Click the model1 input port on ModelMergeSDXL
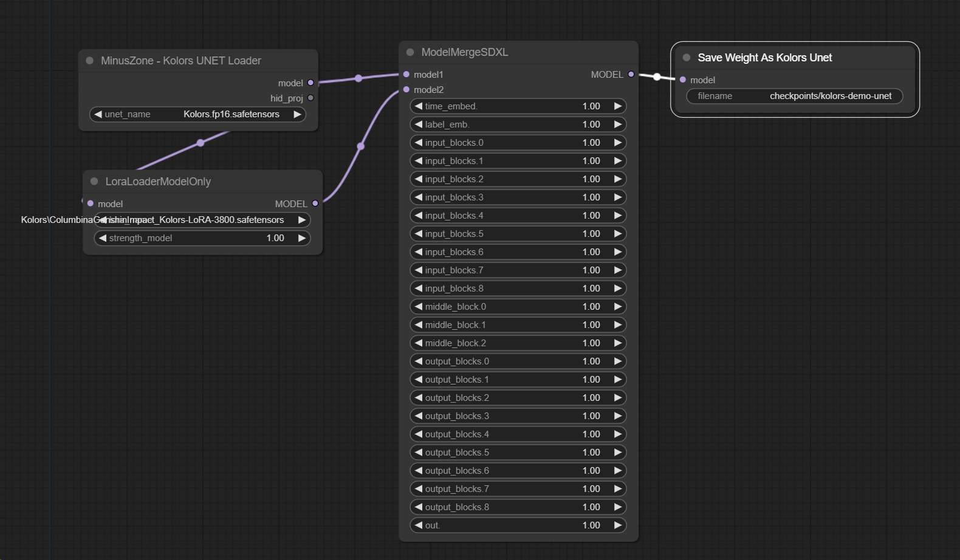 (406, 75)
